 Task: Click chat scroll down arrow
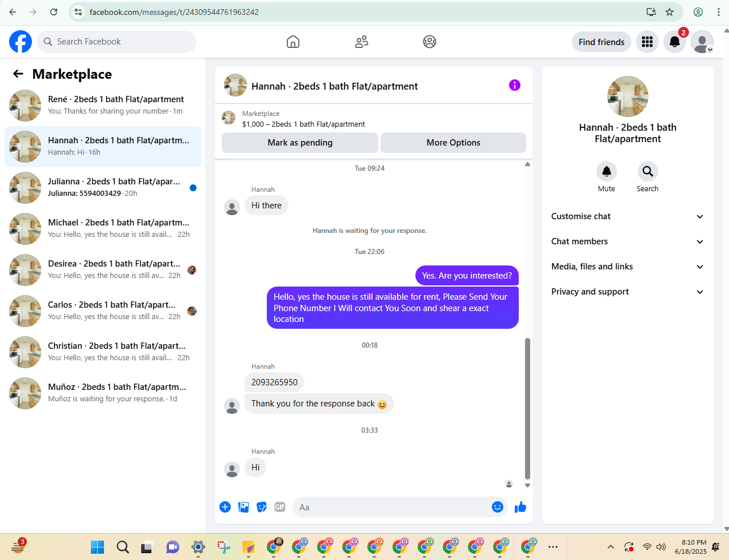tap(527, 485)
